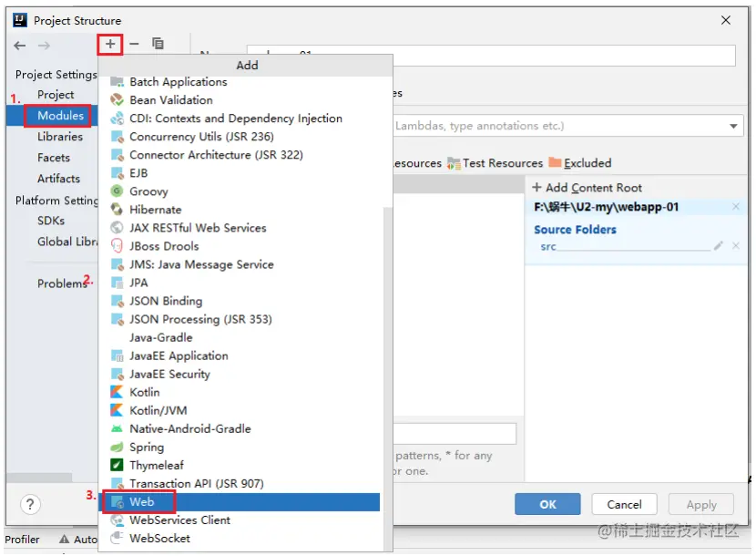Click the sidebar horizontal scrollbar

[x=38, y=478]
